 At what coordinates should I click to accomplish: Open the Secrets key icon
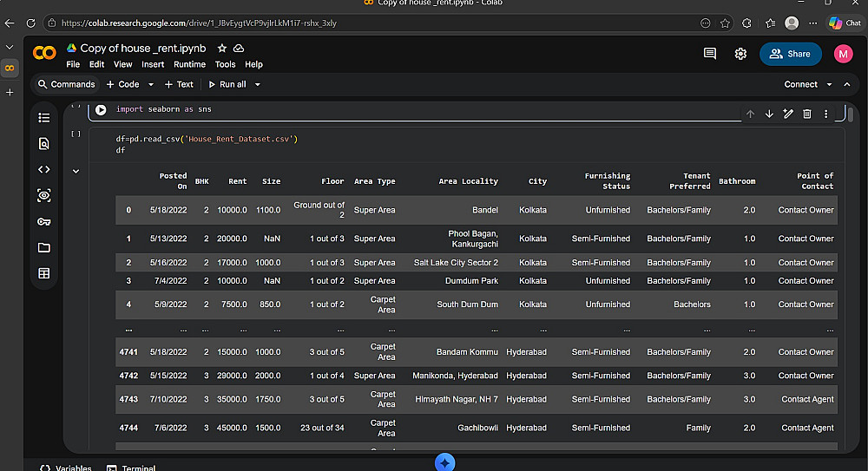pos(44,221)
